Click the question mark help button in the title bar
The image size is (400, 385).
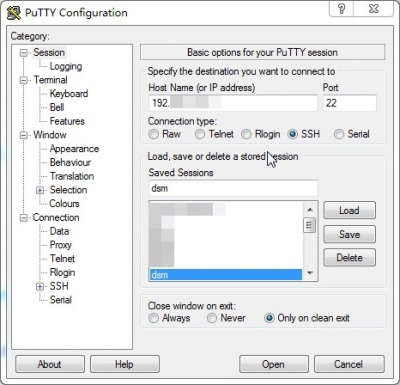coord(341,8)
